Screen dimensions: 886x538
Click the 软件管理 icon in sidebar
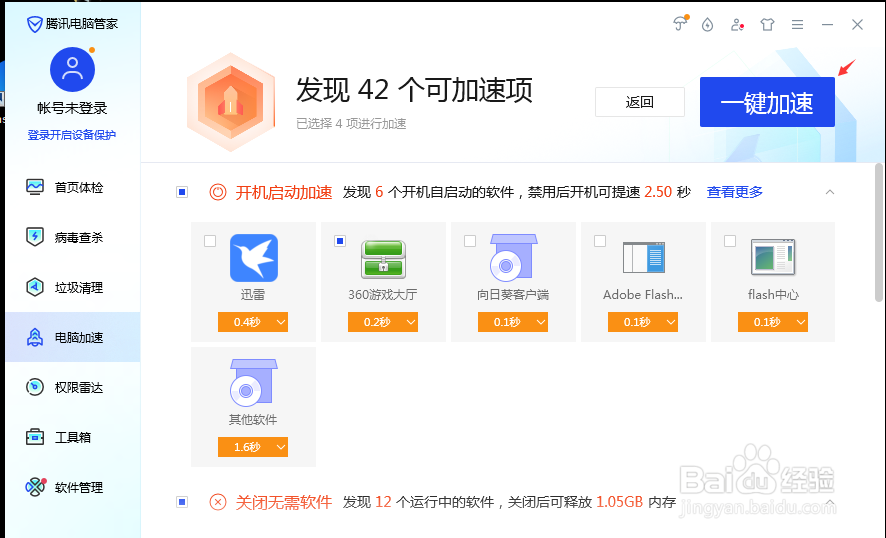pyautogui.click(x=36, y=487)
